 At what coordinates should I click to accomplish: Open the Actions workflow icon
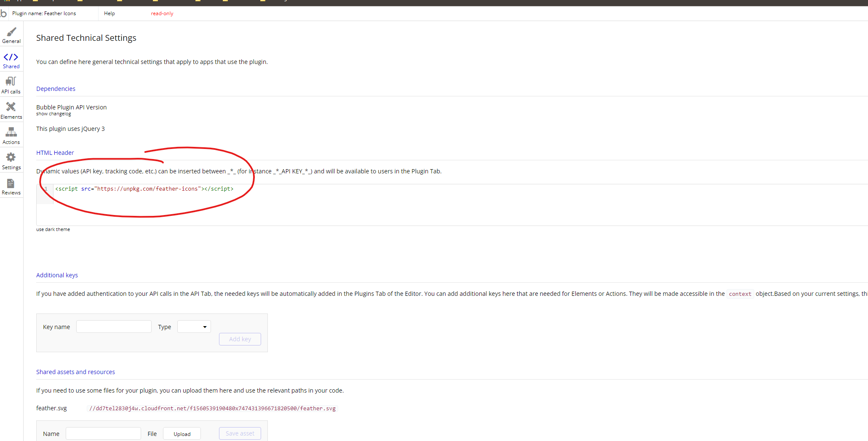point(11,132)
